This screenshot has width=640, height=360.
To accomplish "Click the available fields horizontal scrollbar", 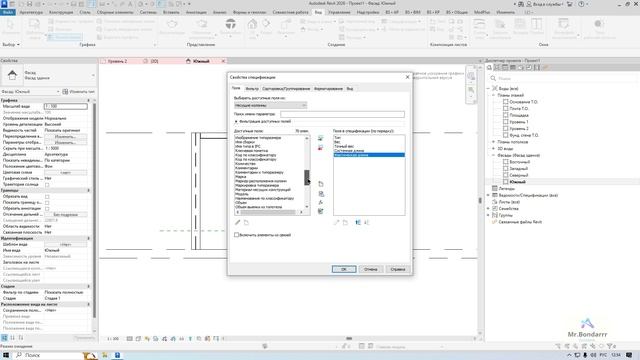I will [x=269, y=212].
